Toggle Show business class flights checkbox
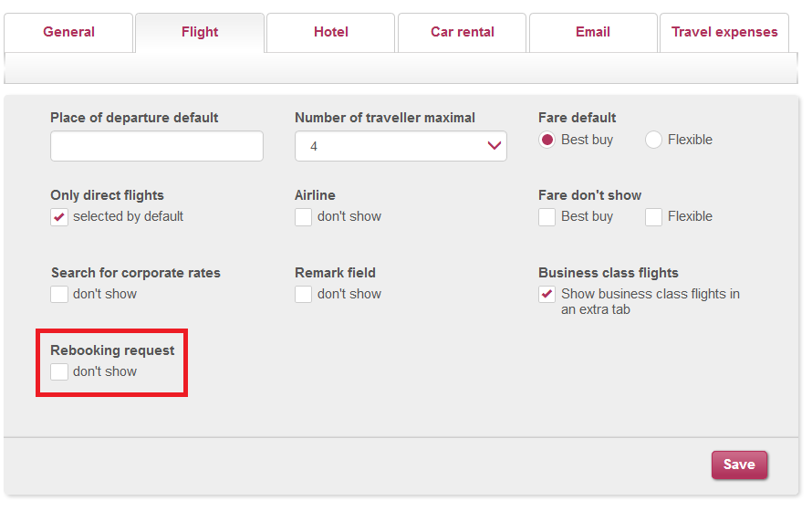Viewport: 812px width, 522px height. pyautogui.click(x=547, y=294)
